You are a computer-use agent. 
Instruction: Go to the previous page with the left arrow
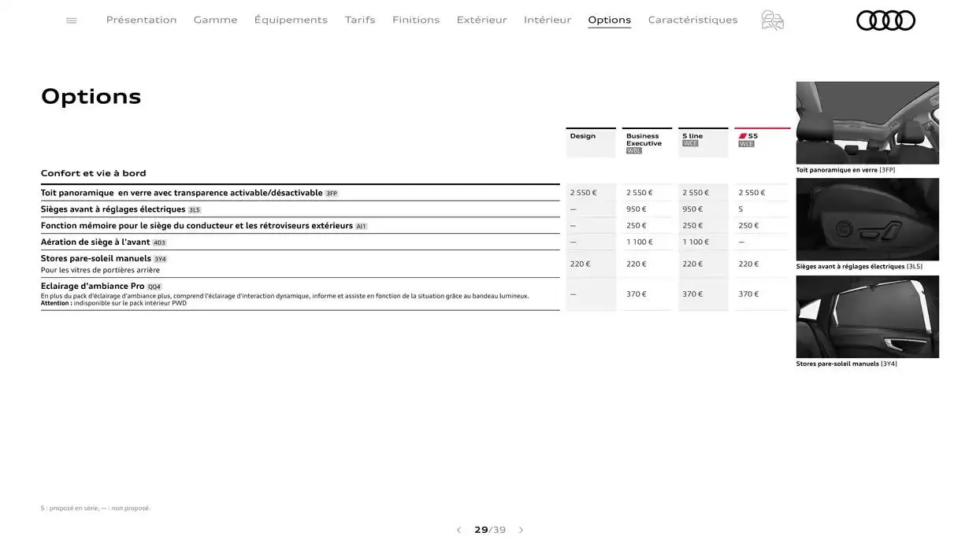click(458, 529)
